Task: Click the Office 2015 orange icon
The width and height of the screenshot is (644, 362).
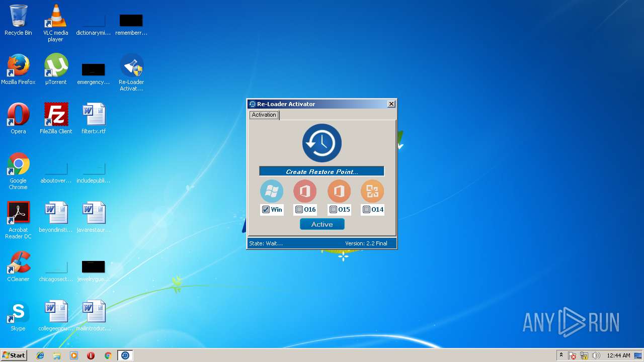Action: 339,192
